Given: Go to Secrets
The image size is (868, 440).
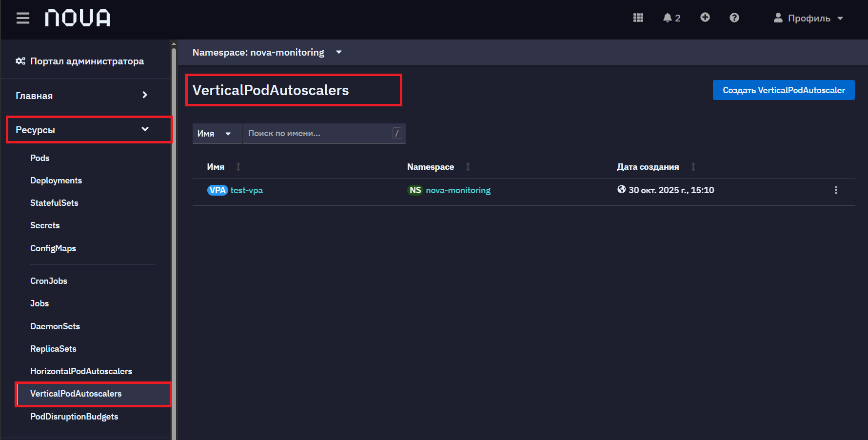Looking at the screenshot, I should [x=45, y=225].
